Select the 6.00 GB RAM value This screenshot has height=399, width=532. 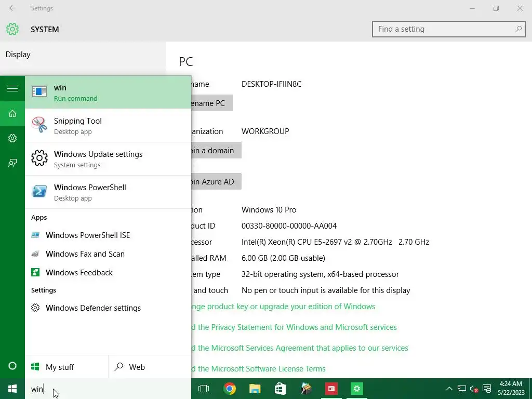pos(283,258)
